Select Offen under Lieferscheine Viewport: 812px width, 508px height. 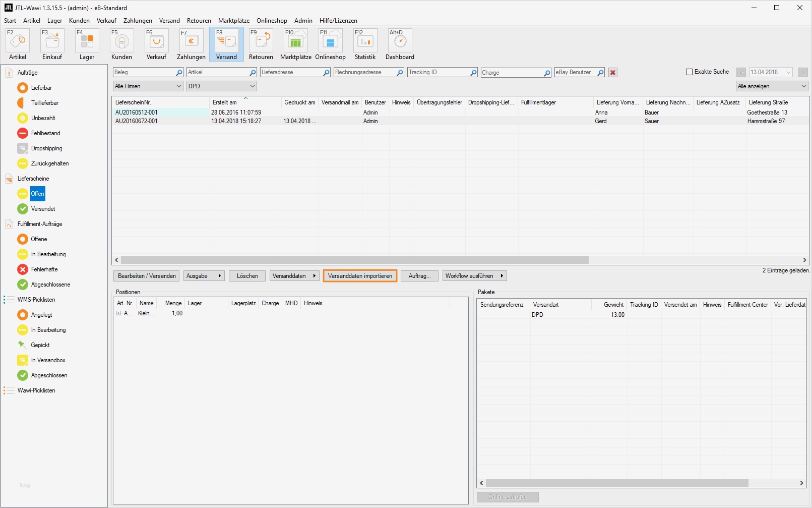coord(38,194)
